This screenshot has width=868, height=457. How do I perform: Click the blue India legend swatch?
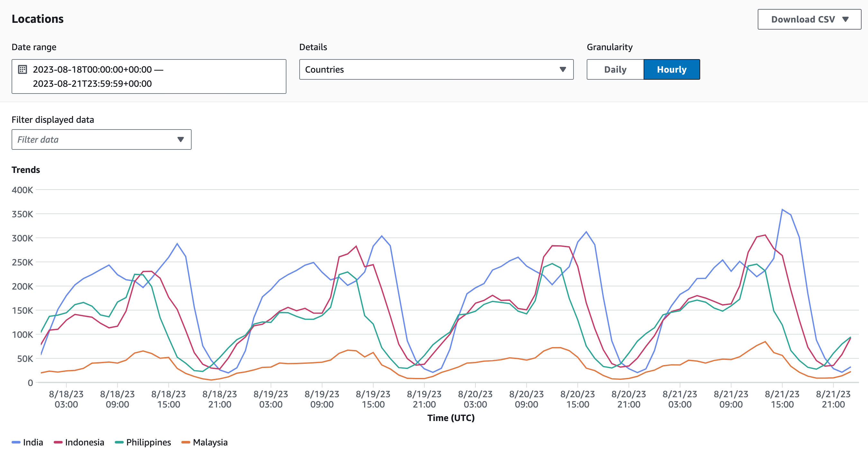pyautogui.click(x=16, y=442)
